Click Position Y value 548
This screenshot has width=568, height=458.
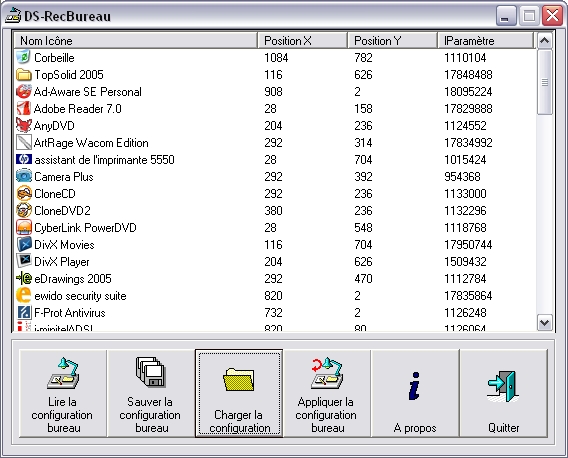pos(363,228)
